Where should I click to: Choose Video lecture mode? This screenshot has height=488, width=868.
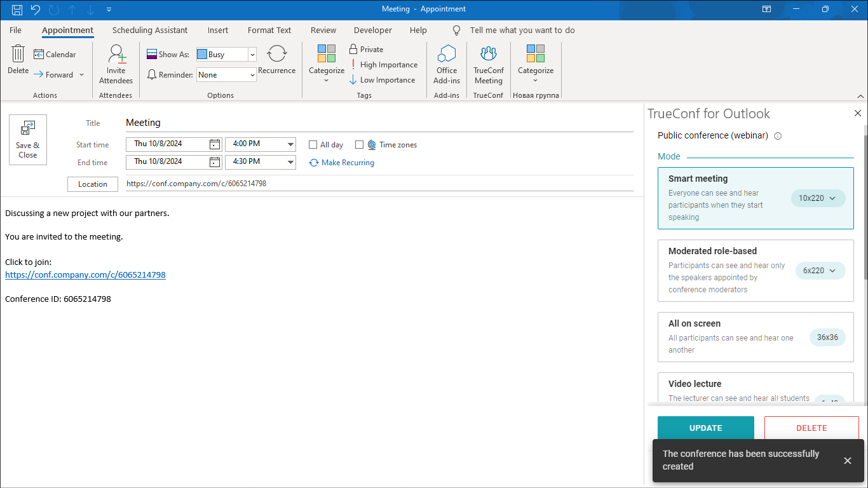[756, 388]
